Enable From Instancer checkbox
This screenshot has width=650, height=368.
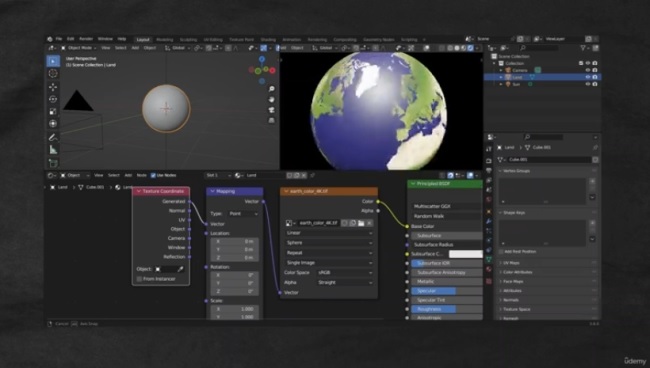139,279
